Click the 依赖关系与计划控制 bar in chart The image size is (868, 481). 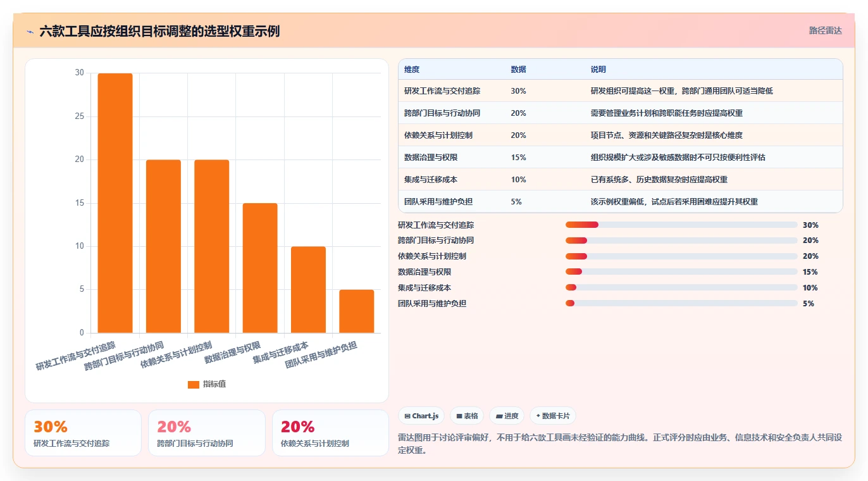pyautogui.click(x=212, y=246)
